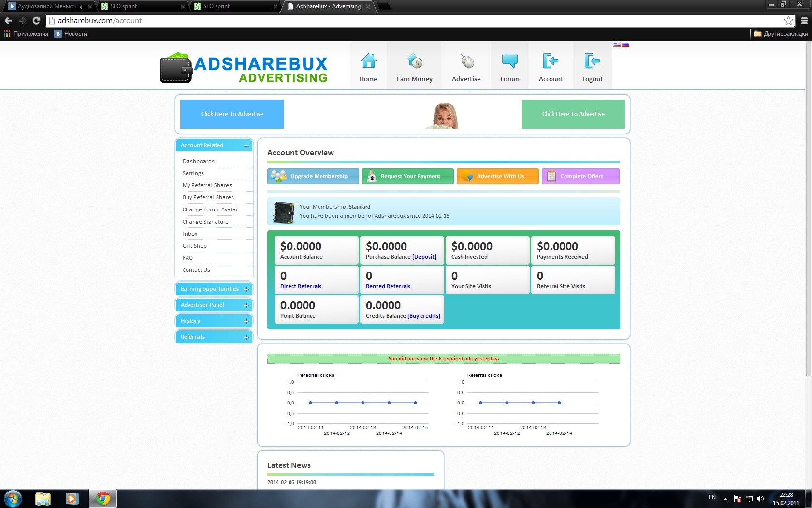Click the blue Click Here To Advertise banner
Image resolution: width=812 pixels, height=508 pixels.
(x=232, y=114)
